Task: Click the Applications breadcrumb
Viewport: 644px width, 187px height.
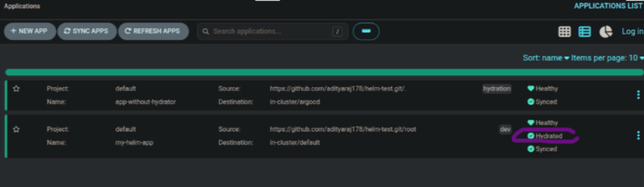Action: tap(22, 6)
